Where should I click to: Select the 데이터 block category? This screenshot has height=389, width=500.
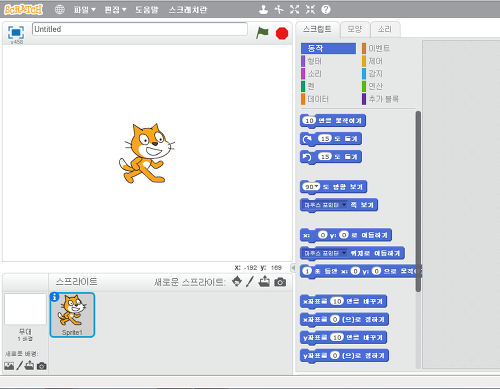(x=328, y=99)
